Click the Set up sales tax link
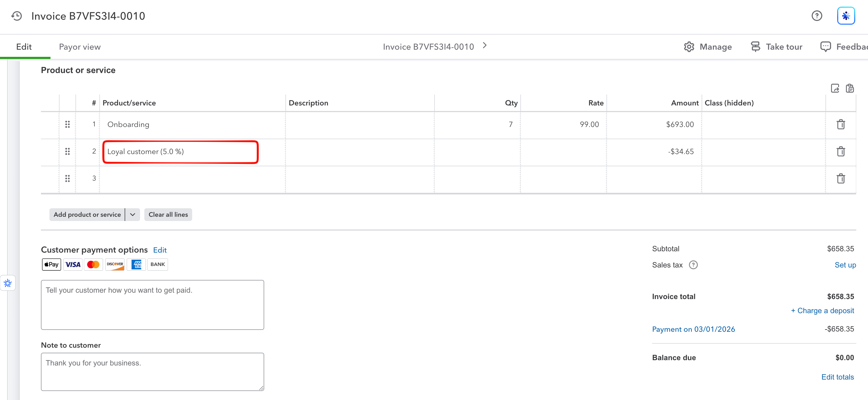This screenshot has width=868, height=400. pyautogui.click(x=845, y=265)
